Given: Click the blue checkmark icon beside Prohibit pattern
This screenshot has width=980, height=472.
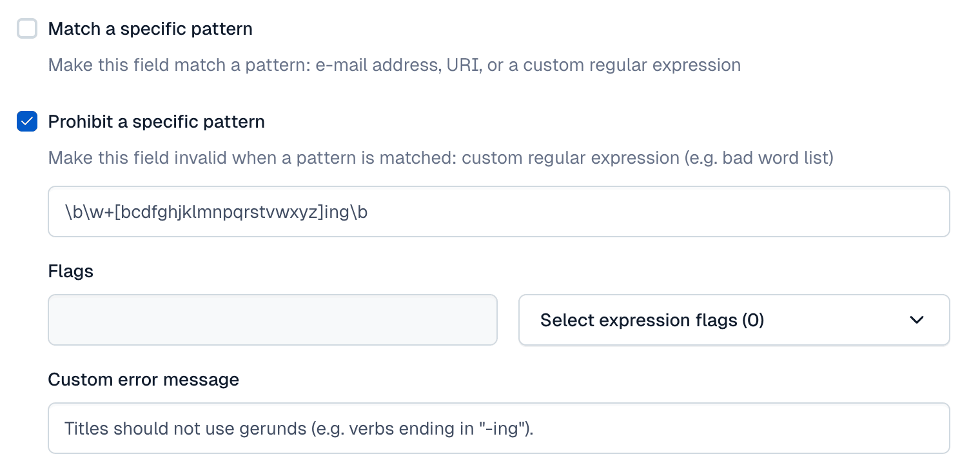Looking at the screenshot, I should (27, 122).
